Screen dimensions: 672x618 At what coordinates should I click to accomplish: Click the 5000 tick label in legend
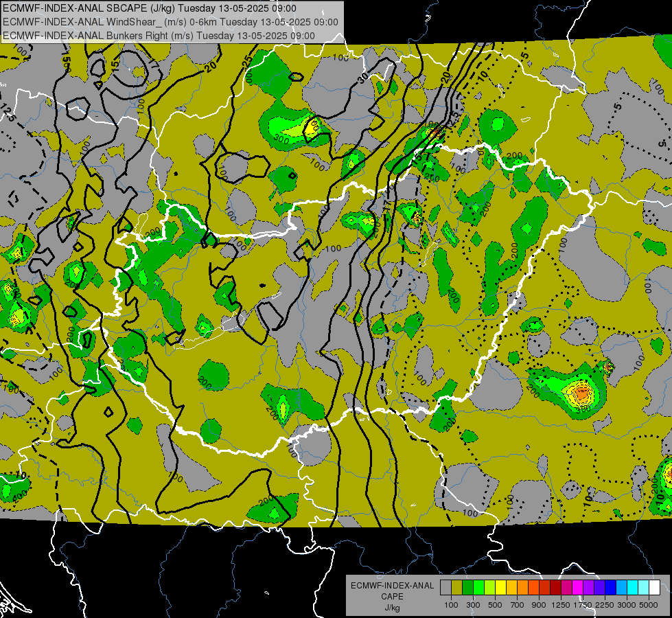649,605
